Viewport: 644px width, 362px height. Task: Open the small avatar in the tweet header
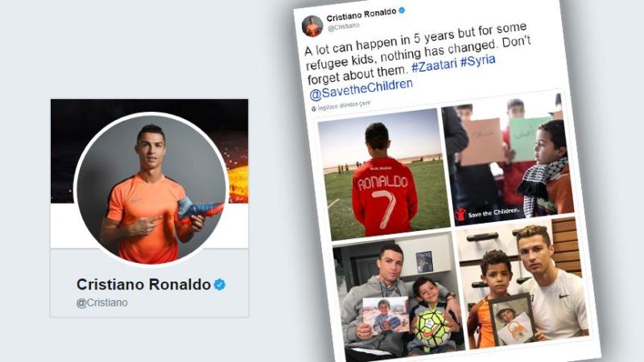pos(312,26)
